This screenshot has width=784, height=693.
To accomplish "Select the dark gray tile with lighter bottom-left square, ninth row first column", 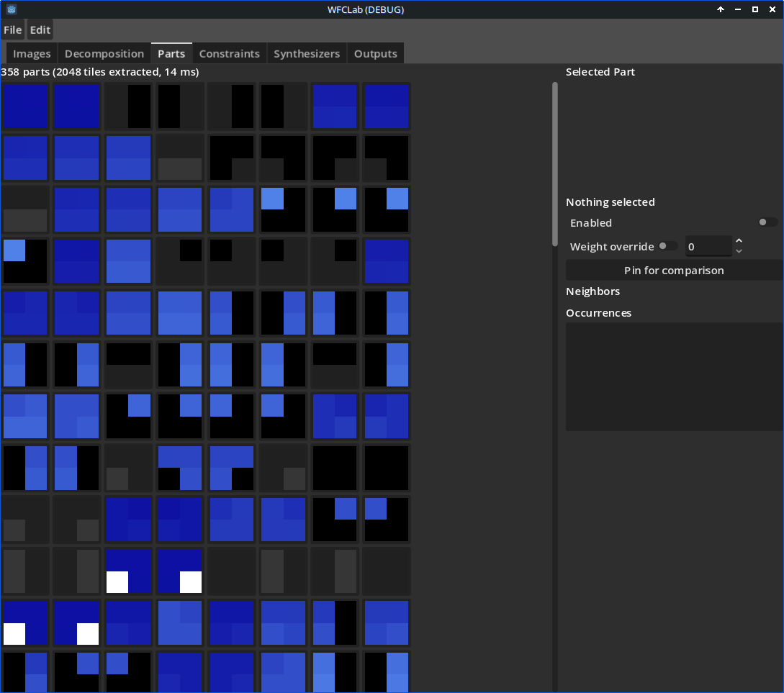I will 25,520.
